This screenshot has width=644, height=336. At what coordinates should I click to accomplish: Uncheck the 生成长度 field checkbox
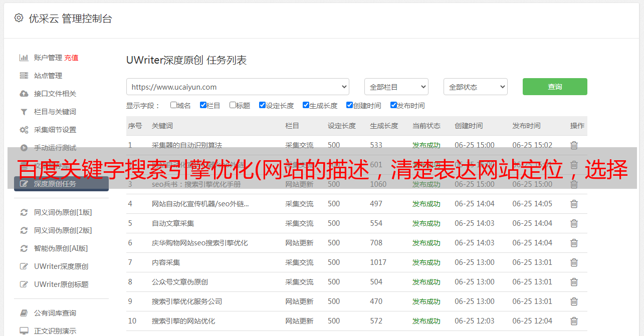306,105
